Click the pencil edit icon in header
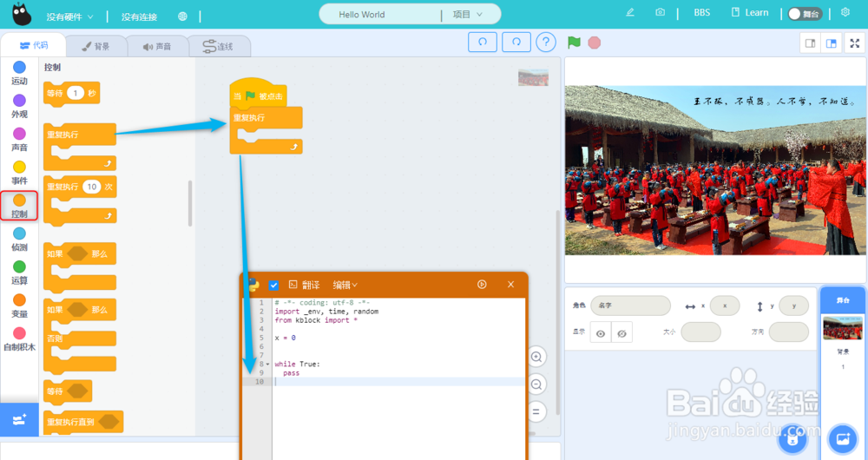The image size is (868, 460). pos(630,12)
